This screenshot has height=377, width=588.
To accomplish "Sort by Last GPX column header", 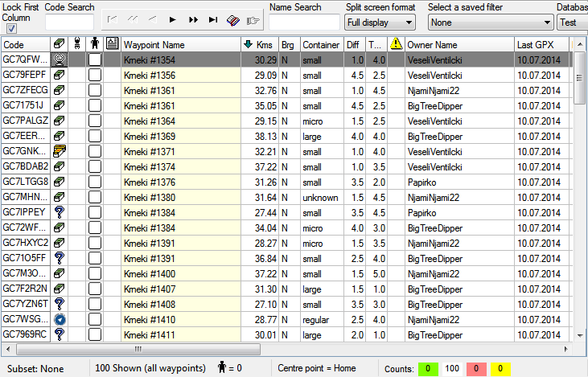I will [541, 44].
